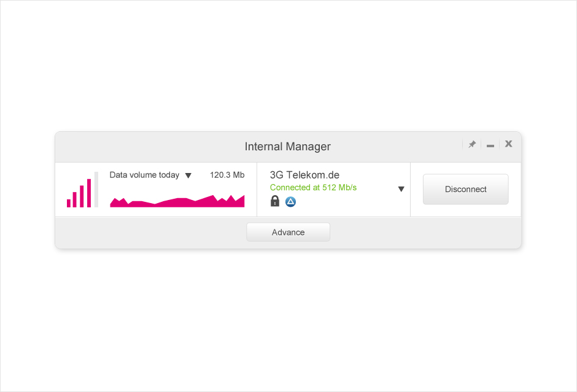
Task: Click the Connected at 512 Mb/s status
Action: pyautogui.click(x=313, y=187)
